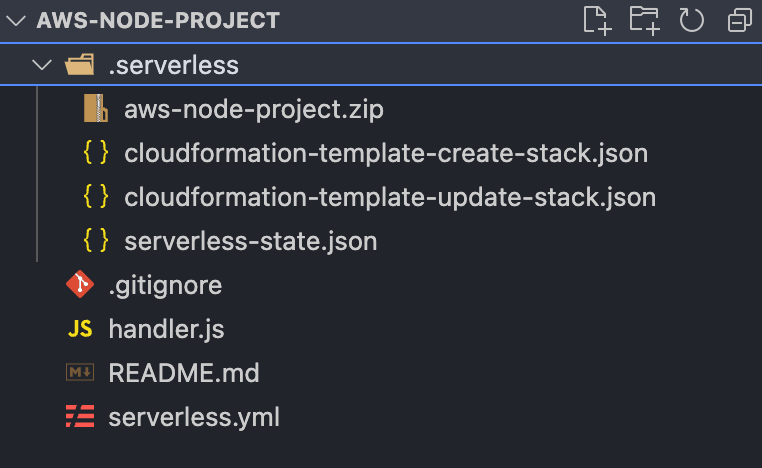Open aws-node-project.zip
This screenshot has width=762, height=468.
click(x=254, y=109)
